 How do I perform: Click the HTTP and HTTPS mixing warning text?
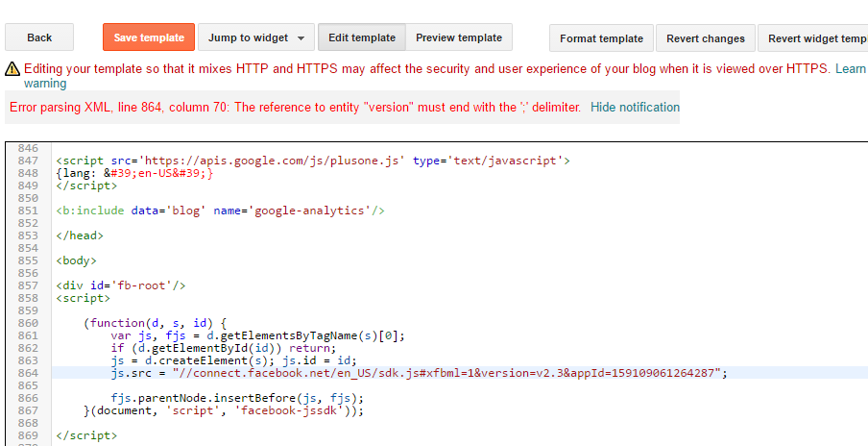point(427,68)
